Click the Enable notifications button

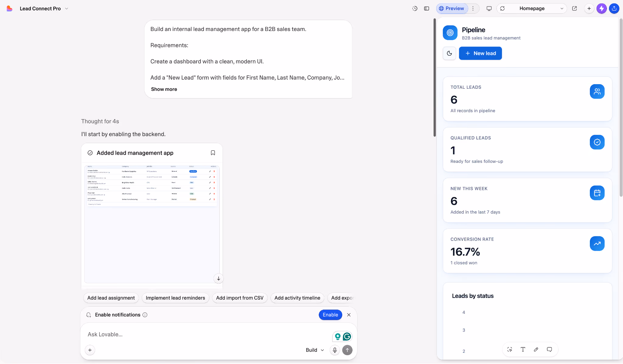click(x=330, y=315)
